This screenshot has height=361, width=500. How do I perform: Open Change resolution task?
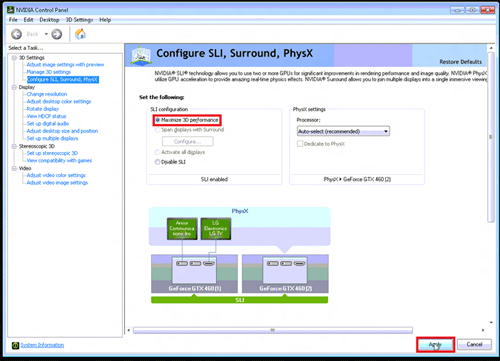(47, 94)
